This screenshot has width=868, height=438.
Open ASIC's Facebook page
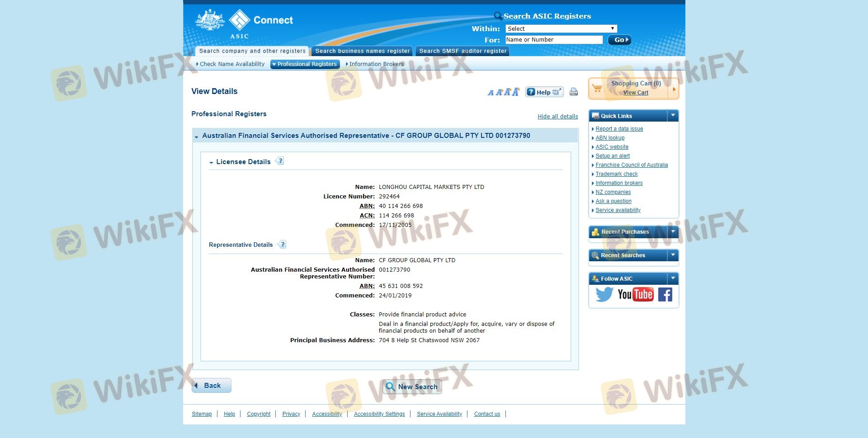pyautogui.click(x=665, y=295)
